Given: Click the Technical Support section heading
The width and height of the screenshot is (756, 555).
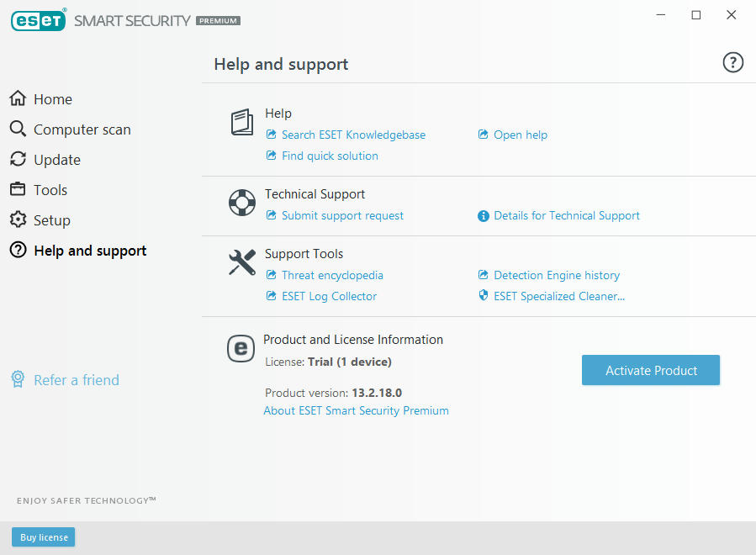Looking at the screenshot, I should click(x=315, y=194).
